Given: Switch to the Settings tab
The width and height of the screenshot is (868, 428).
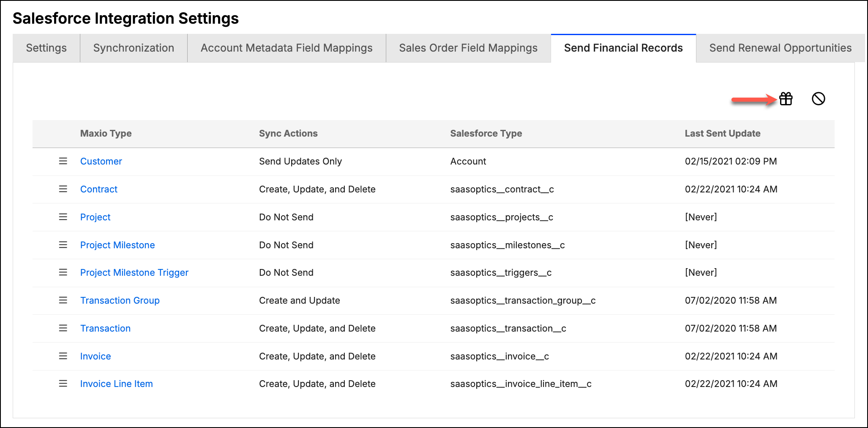Looking at the screenshot, I should coord(46,48).
